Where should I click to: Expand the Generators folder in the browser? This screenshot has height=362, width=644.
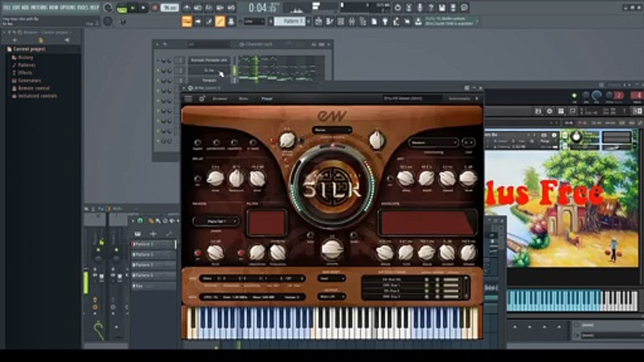29,80
